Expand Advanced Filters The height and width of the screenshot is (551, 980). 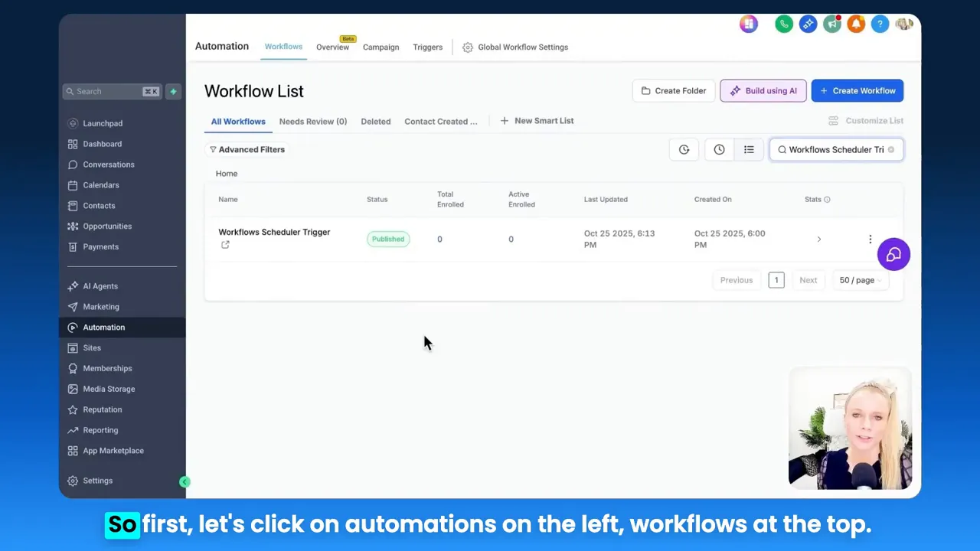point(247,150)
